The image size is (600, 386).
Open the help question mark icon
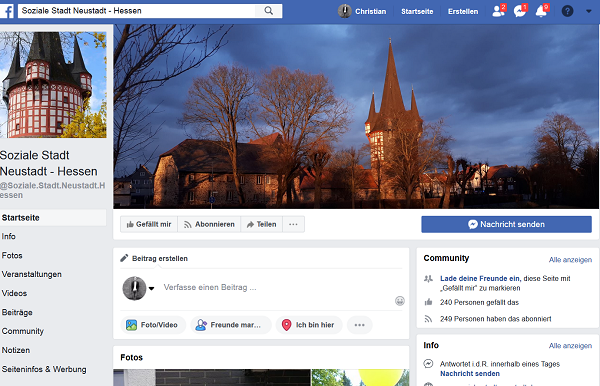tap(567, 11)
